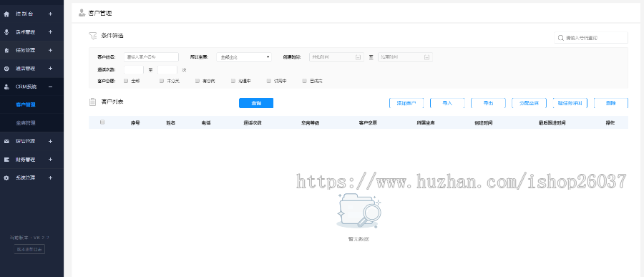644x277 pixels.
Task: Click the clock icon for 通话管理
Action: tap(6, 69)
